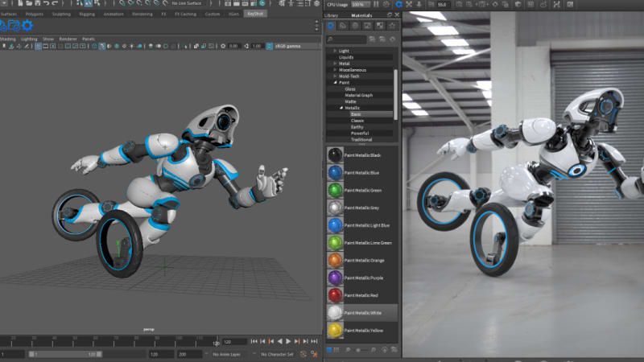Image resolution: width=644 pixels, height=362 pixels.
Task: Open the KeyShot shelf tab
Action: 255,14
